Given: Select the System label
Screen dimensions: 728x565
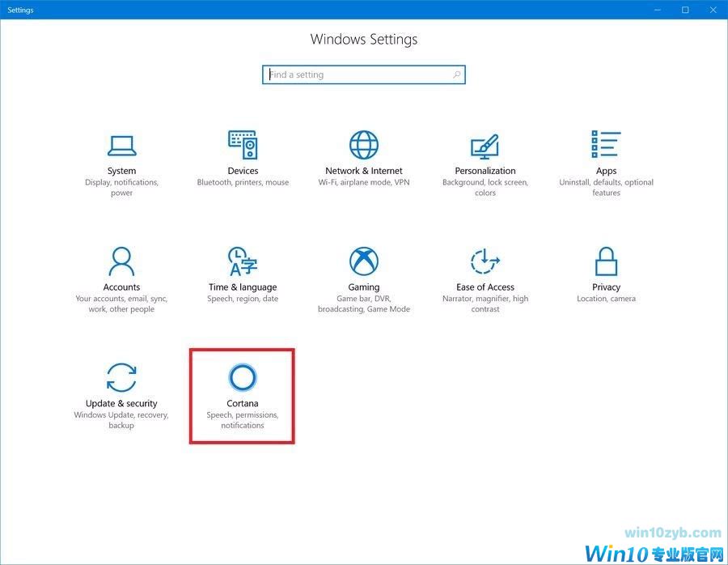Looking at the screenshot, I should (121, 171).
